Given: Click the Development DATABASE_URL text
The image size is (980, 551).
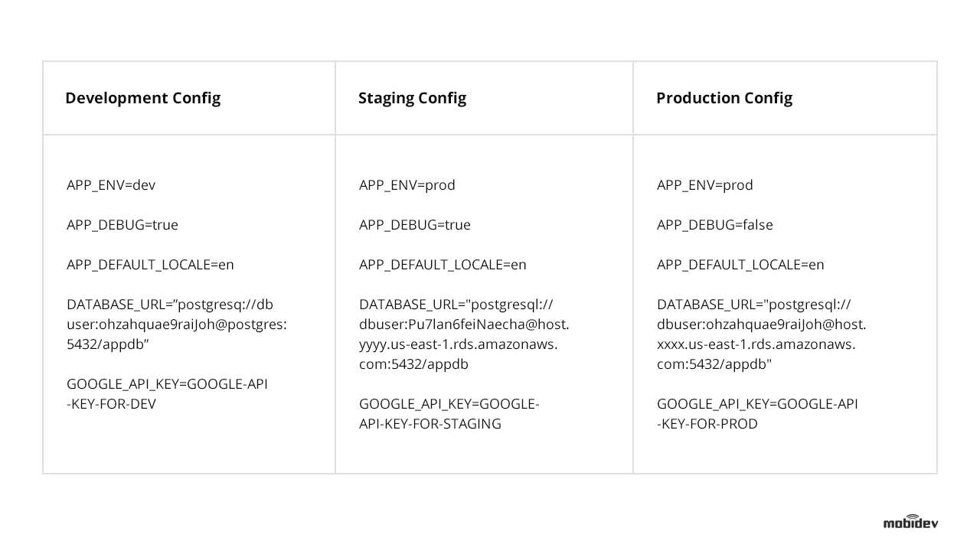Looking at the screenshot, I should tap(176, 324).
